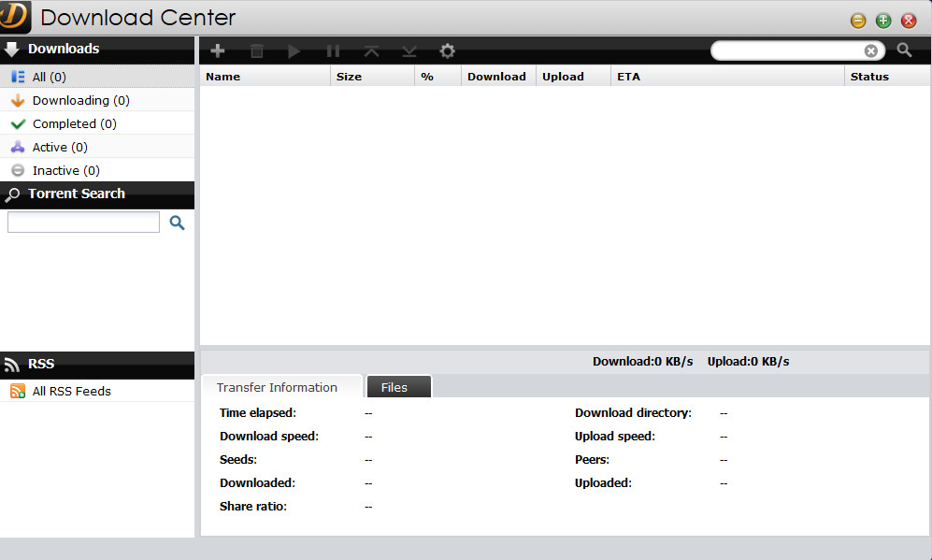Open All RSS Feeds

tap(71, 391)
